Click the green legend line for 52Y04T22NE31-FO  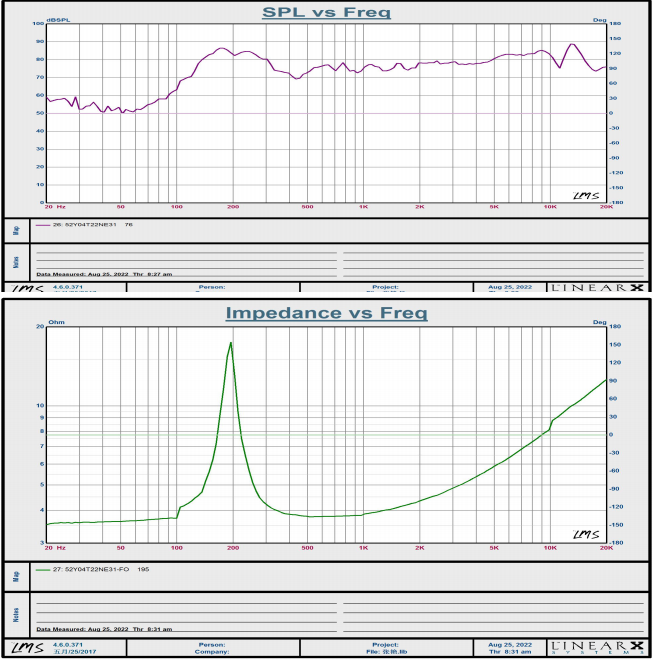[x=43, y=570]
